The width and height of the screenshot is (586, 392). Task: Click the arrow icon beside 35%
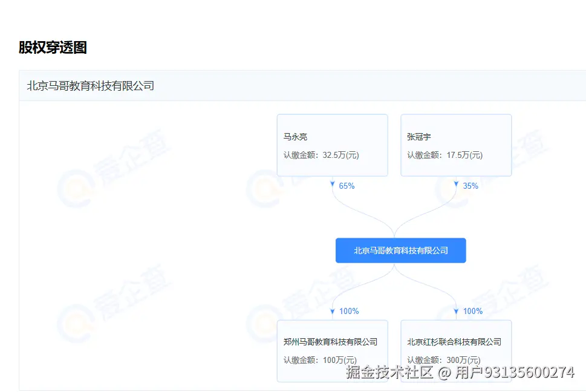tap(456, 184)
